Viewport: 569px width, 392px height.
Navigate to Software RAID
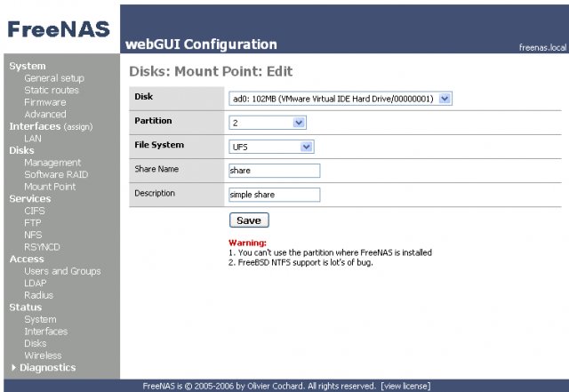(56, 174)
